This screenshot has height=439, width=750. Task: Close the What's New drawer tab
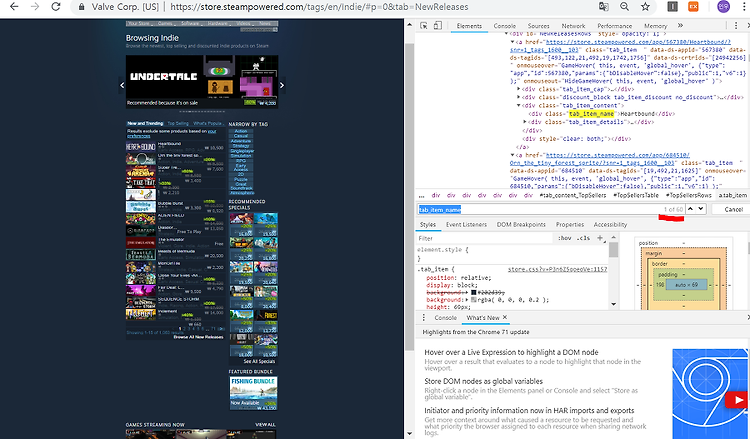tap(505, 318)
